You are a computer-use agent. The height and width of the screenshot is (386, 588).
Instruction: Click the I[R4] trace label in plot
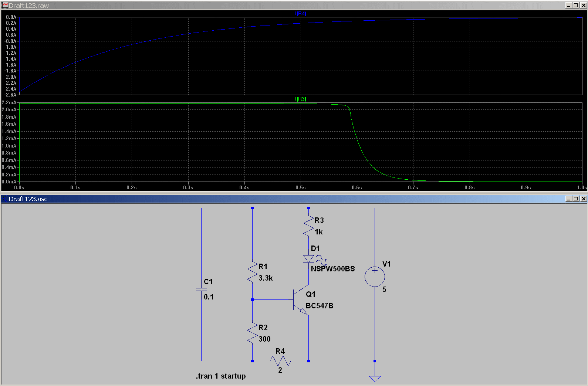[x=301, y=14]
